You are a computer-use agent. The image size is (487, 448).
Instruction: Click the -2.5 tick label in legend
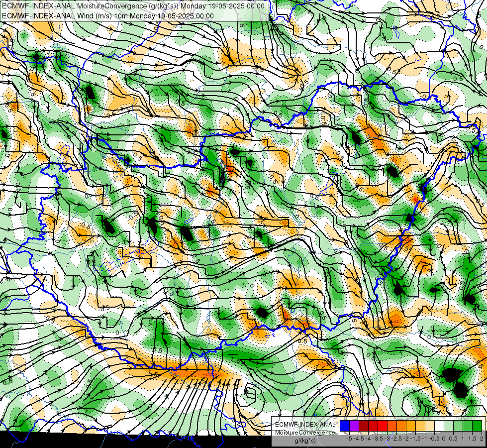click(x=396, y=439)
